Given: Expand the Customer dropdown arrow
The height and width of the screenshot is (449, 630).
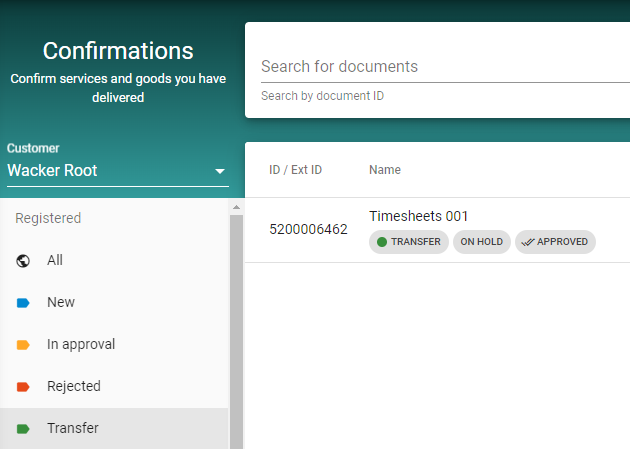Looking at the screenshot, I should point(220,172).
